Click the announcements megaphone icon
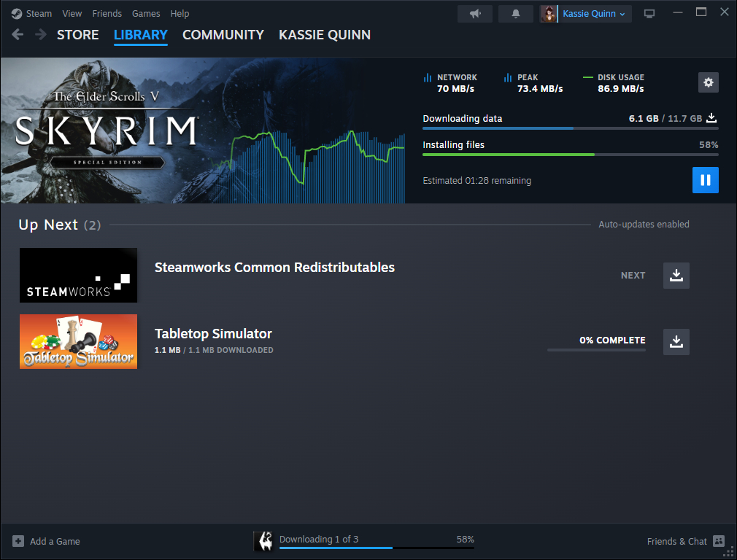The width and height of the screenshot is (737, 560). (474, 14)
